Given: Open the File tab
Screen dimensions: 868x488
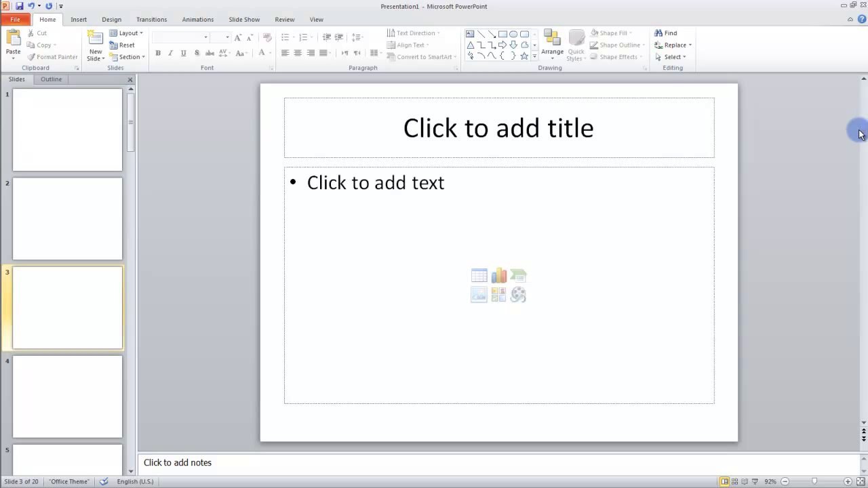Looking at the screenshot, I should click(x=15, y=20).
